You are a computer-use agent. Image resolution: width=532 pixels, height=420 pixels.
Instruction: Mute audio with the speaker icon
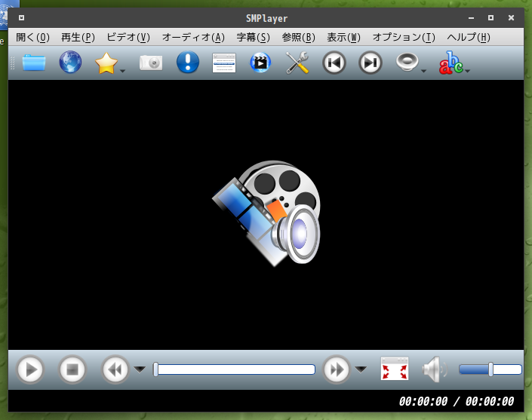(435, 369)
